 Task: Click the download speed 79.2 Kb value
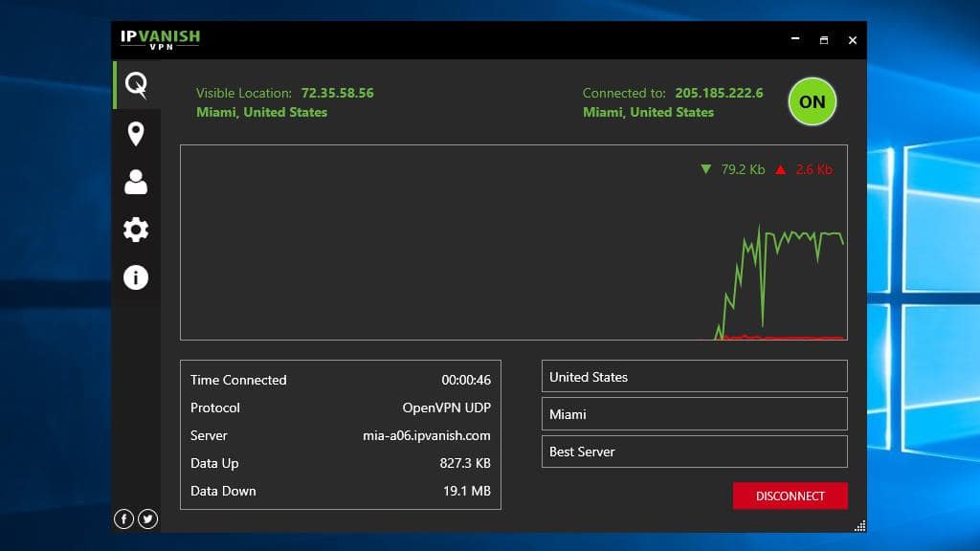743,169
